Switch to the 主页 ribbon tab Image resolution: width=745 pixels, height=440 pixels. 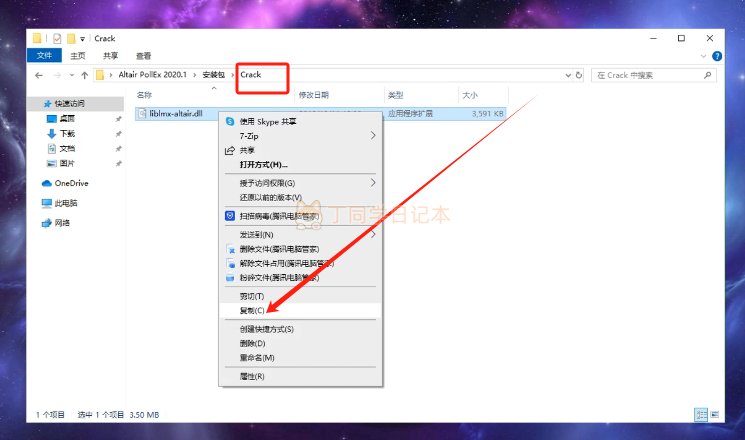pos(77,56)
